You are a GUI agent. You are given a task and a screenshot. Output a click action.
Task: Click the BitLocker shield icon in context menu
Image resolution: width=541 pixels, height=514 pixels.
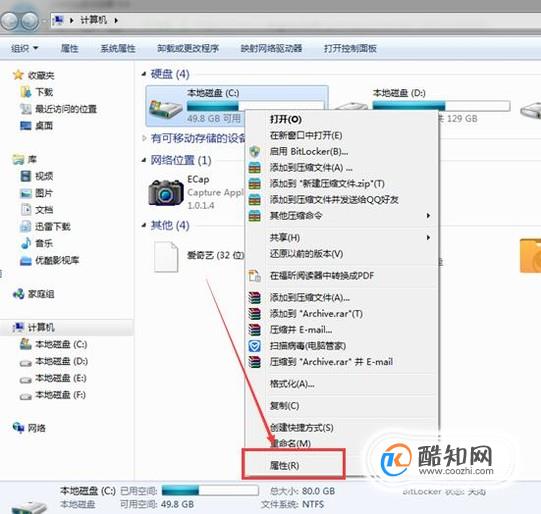[255, 151]
